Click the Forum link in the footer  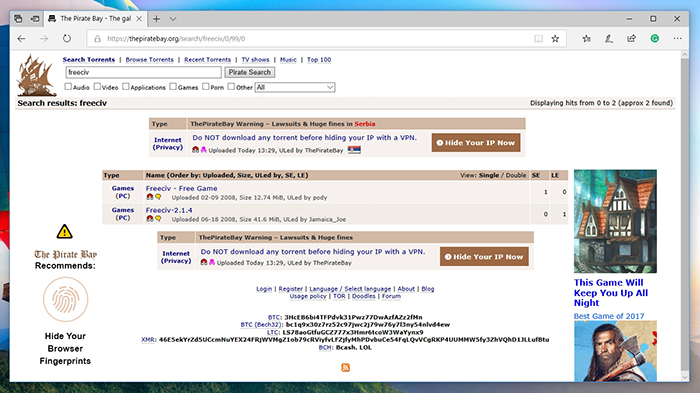[391, 296]
